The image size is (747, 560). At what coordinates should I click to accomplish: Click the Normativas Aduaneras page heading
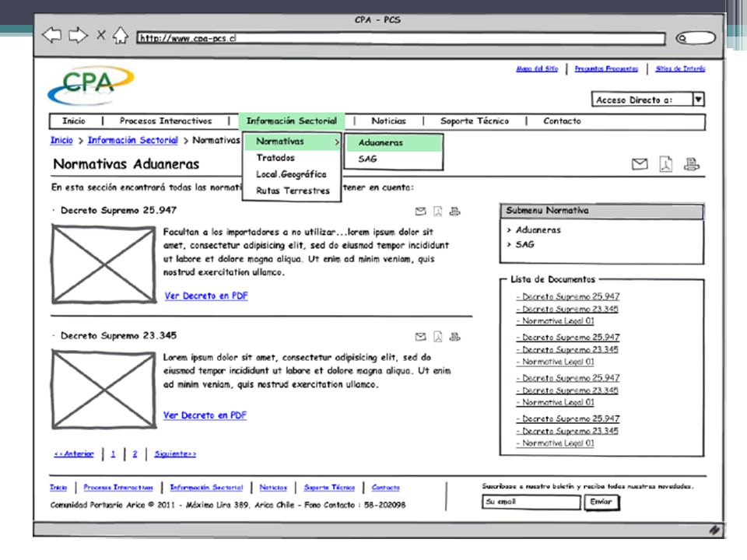click(x=126, y=164)
